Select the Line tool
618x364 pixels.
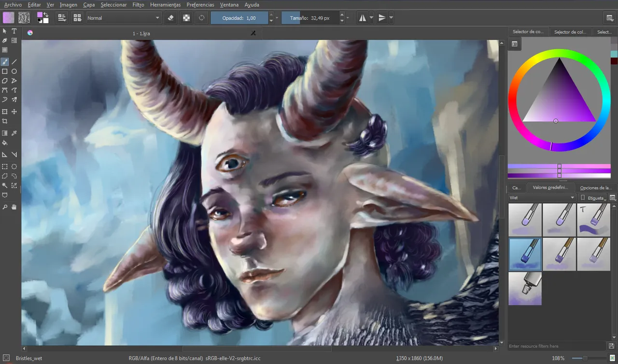pyautogui.click(x=14, y=62)
